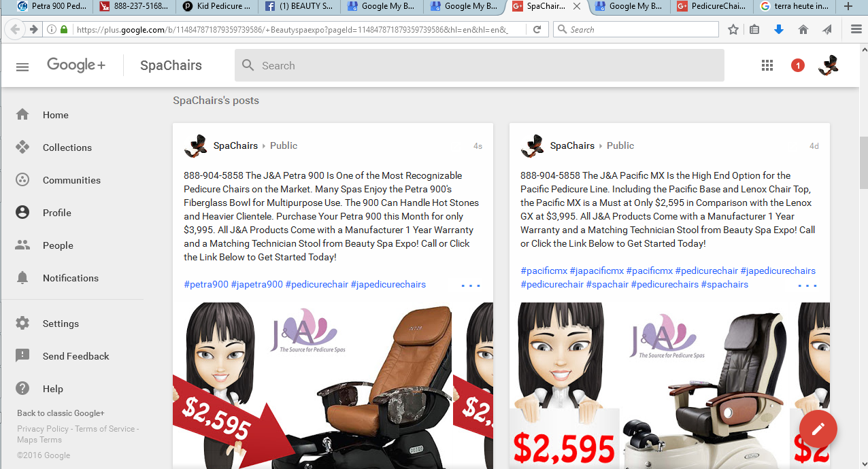
Task: Switch to the Kid Pedicure browser tab
Action: click(x=216, y=7)
